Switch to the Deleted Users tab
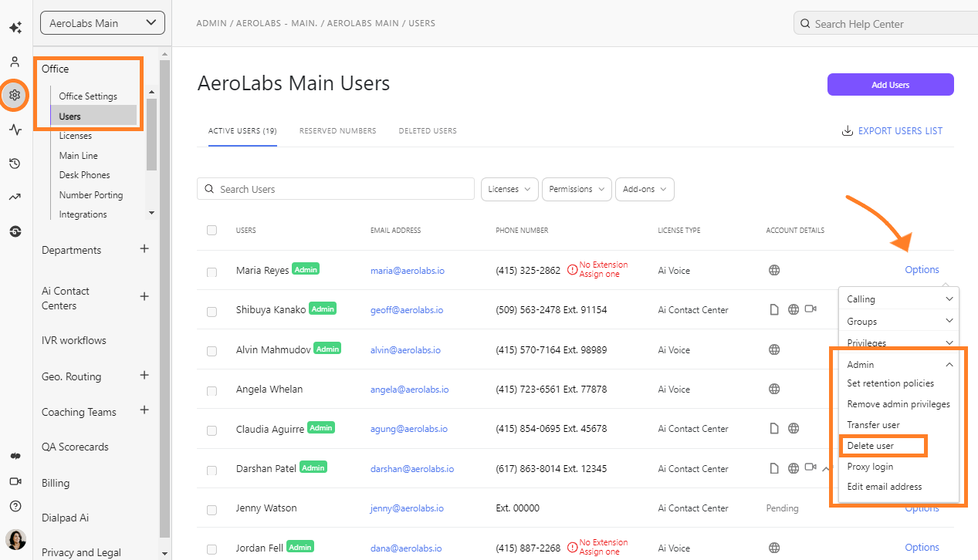978x560 pixels. [428, 131]
